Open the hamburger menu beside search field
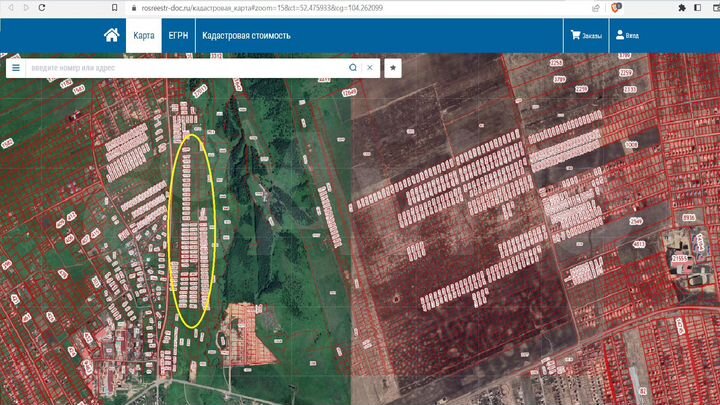Viewport: 720px width, 405px height. click(x=16, y=68)
